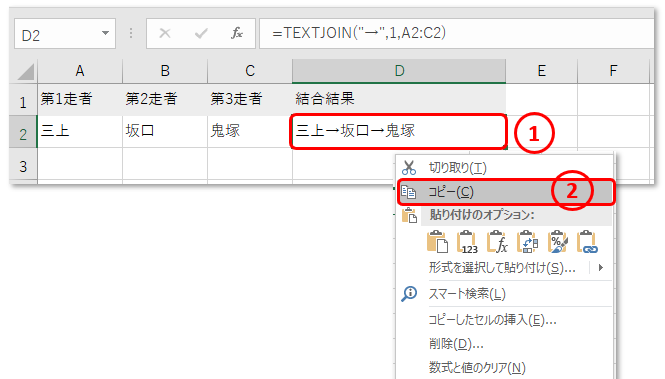This screenshot has width=665, height=379.
Task: Open the Name Box dropdown arrow
Action: [105, 33]
